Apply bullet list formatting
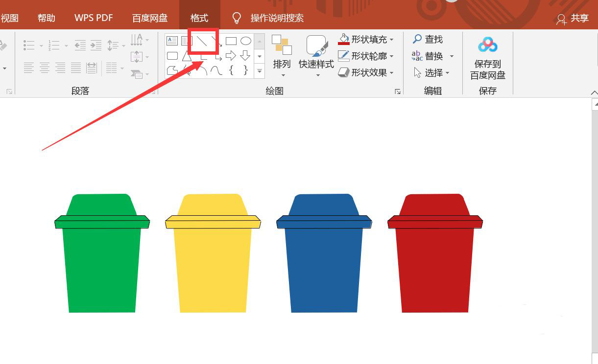The height and width of the screenshot is (364, 598). (29, 45)
